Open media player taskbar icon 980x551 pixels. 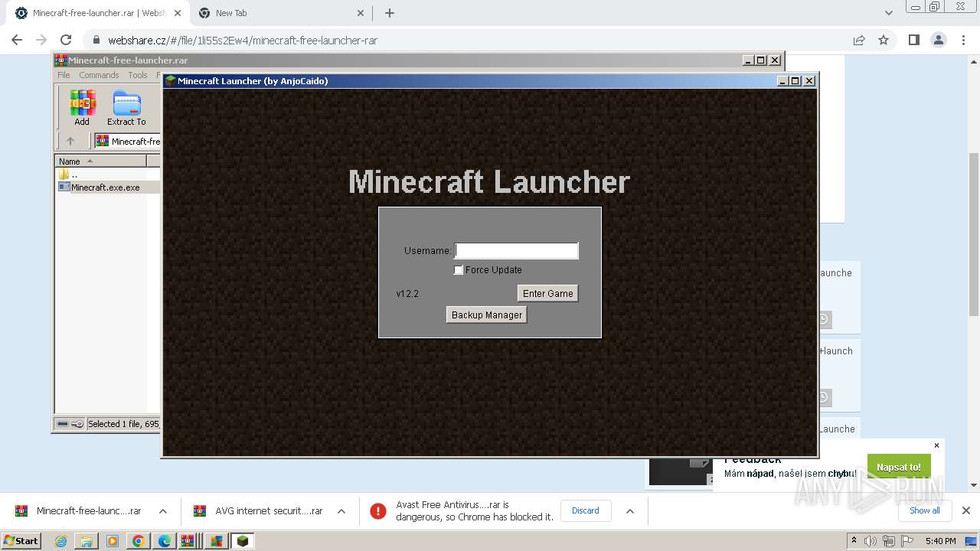tap(113, 541)
